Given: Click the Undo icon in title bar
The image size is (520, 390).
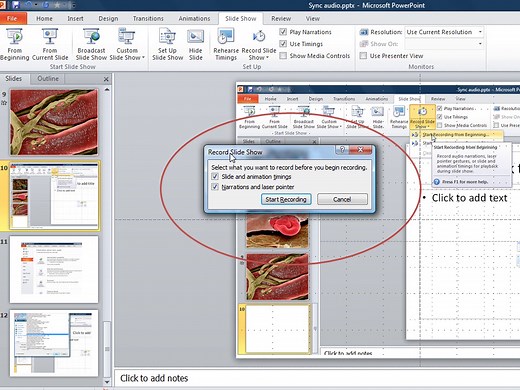Looking at the screenshot, I should (x=29, y=5).
